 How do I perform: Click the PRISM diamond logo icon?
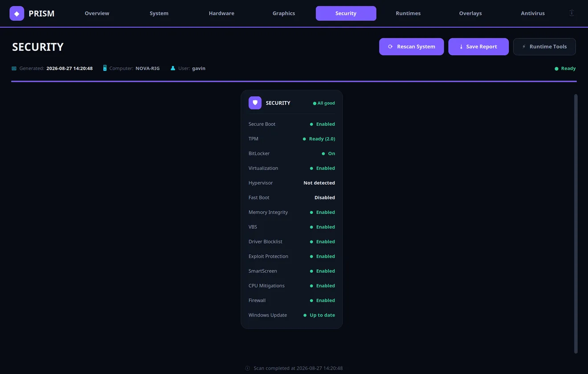(17, 13)
